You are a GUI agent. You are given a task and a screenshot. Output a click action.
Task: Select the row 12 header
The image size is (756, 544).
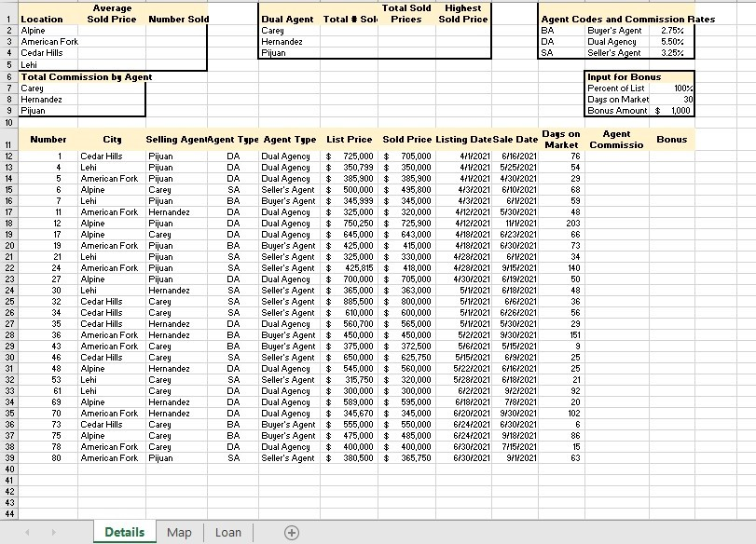(x=7, y=156)
